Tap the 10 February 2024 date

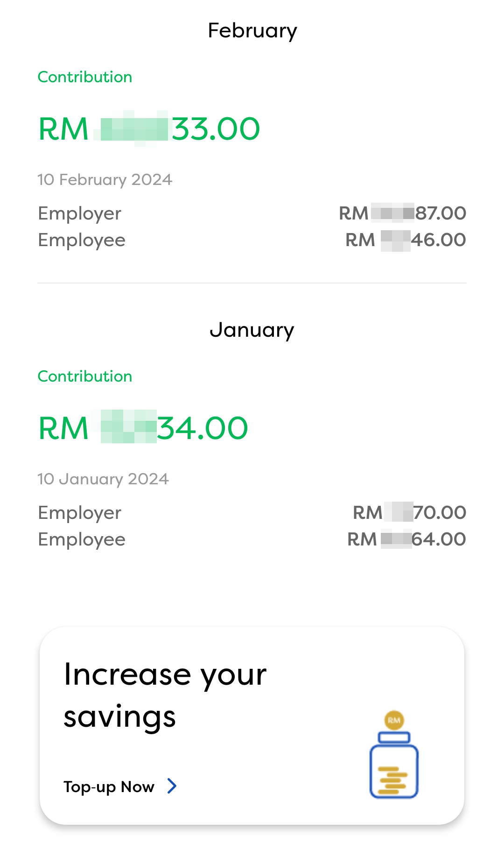105,180
